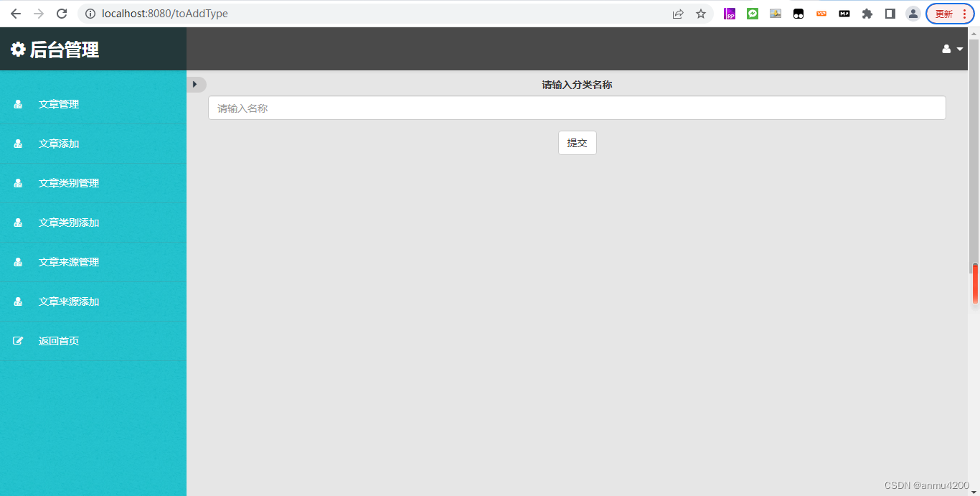Toggle the browser side panel

point(890,14)
